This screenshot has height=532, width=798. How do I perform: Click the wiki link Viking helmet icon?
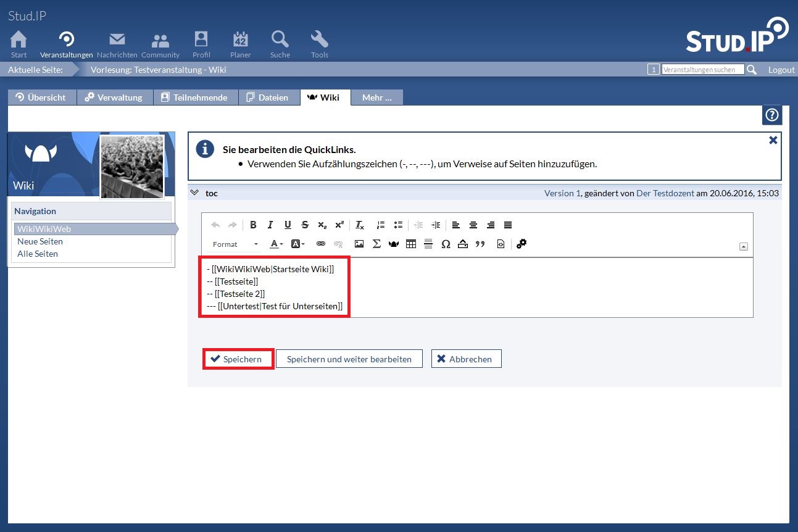pos(393,244)
